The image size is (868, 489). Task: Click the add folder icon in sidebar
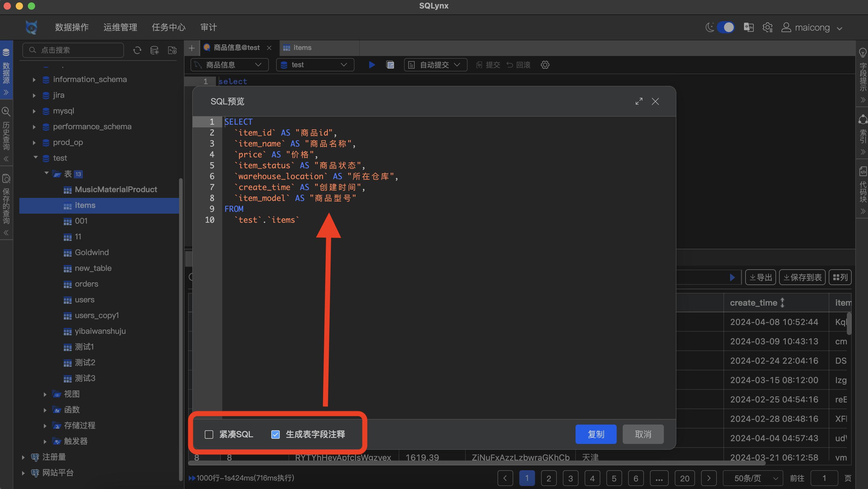pos(172,50)
